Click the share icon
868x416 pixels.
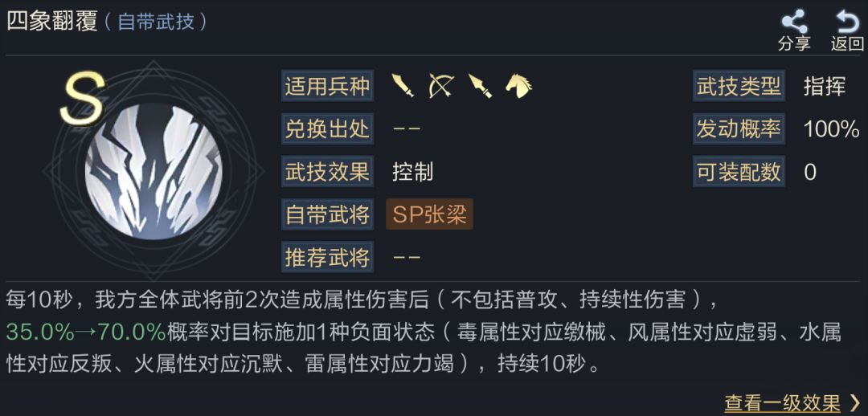click(794, 23)
